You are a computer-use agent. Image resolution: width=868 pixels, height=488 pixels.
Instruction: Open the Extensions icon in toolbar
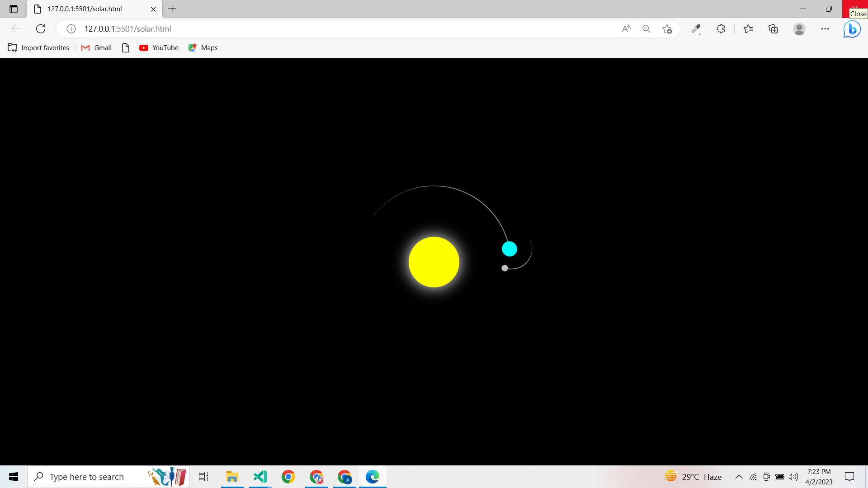[x=721, y=28]
